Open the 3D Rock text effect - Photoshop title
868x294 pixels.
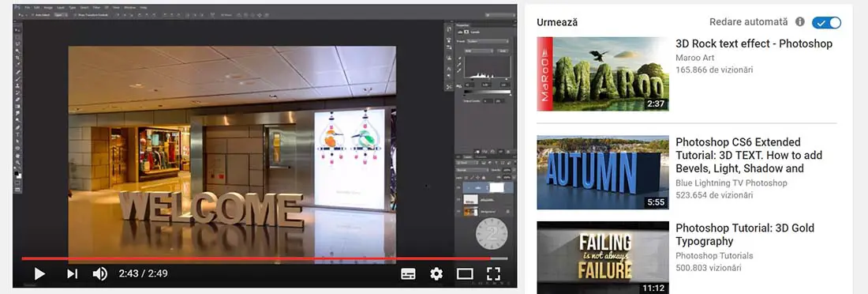tap(754, 43)
